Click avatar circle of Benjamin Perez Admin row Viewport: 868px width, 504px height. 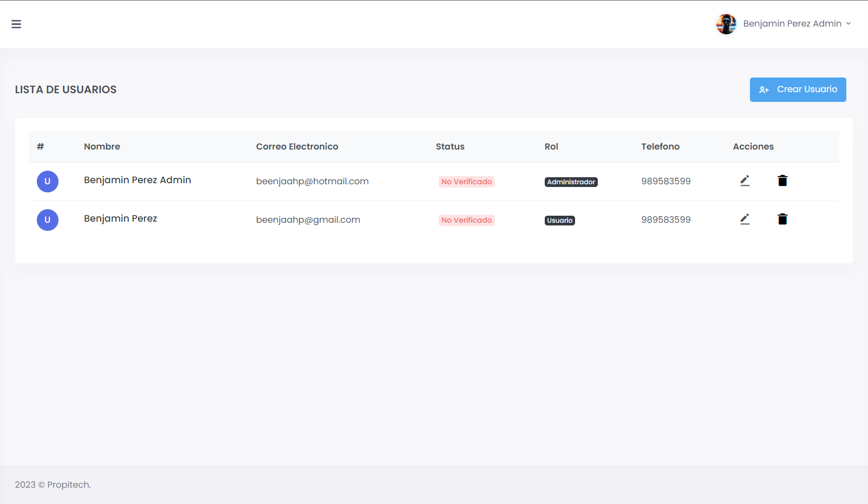pyautogui.click(x=48, y=182)
